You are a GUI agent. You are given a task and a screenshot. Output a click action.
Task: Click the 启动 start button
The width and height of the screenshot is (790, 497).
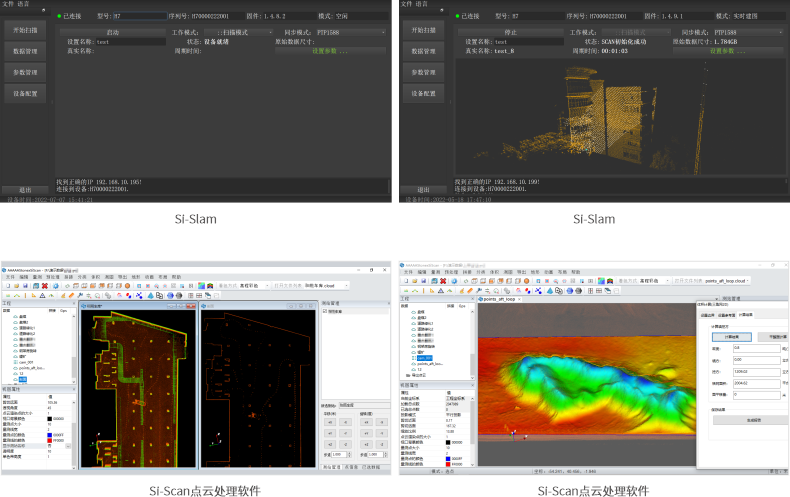pyautogui.click(x=113, y=32)
